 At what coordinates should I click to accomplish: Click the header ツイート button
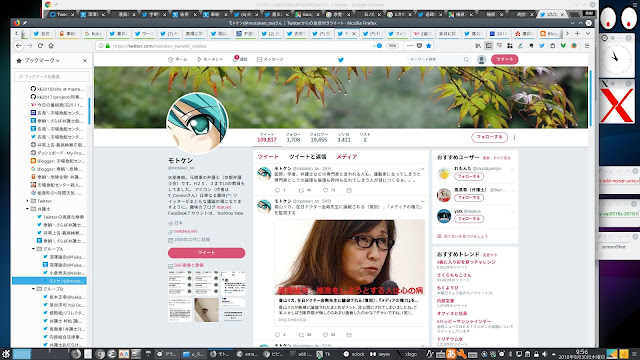504,60
